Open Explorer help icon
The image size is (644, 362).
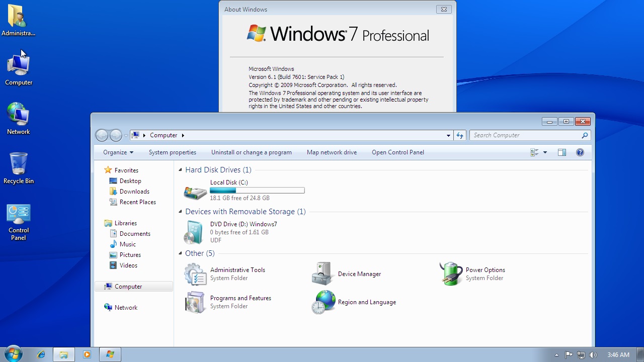(x=580, y=152)
